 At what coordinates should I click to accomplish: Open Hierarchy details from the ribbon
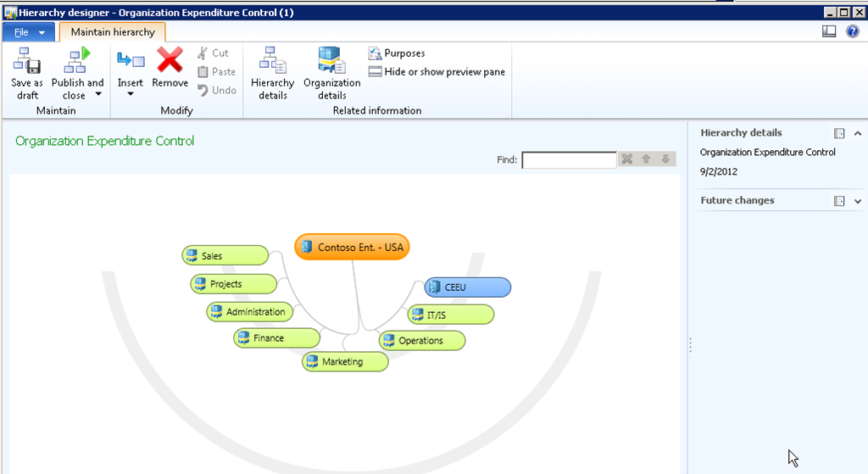click(x=272, y=61)
